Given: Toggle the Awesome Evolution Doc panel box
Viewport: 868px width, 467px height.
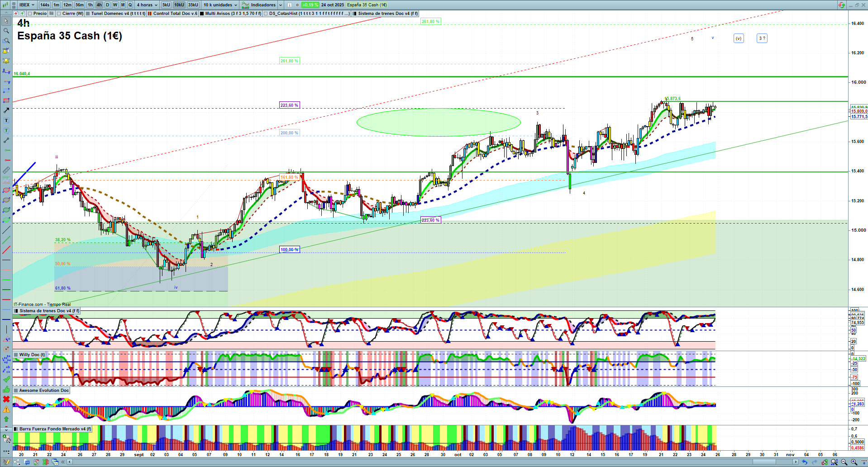Looking at the screenshot, I should (16, 391).
